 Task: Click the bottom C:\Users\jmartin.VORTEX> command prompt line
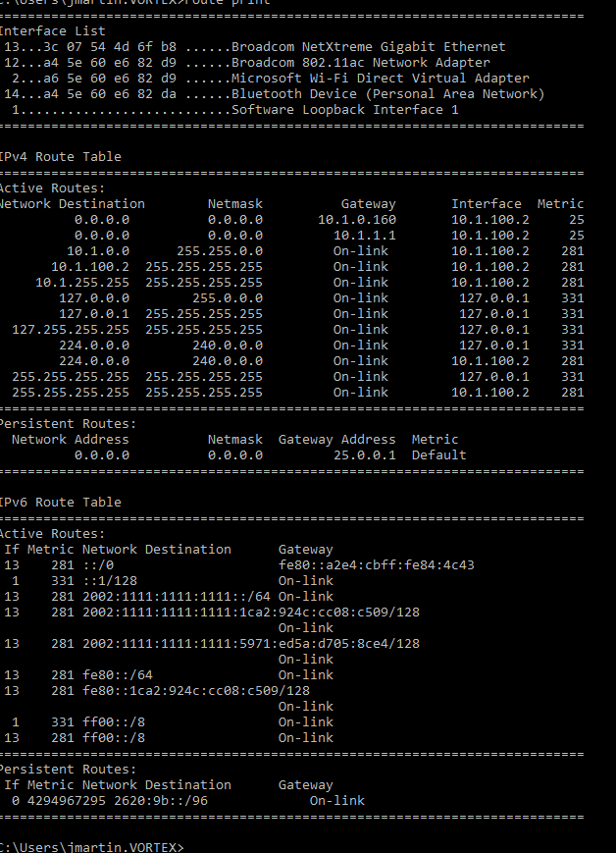click(90, 846)
